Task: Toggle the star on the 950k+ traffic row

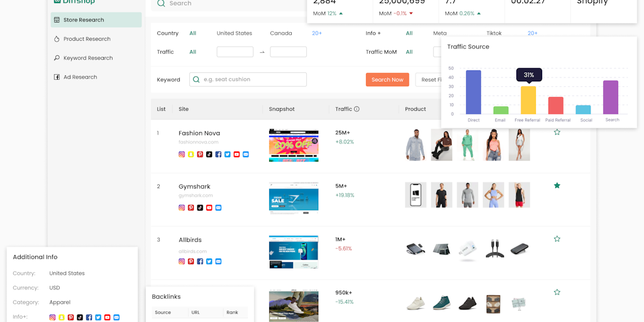Action: (x=557, y=292)
